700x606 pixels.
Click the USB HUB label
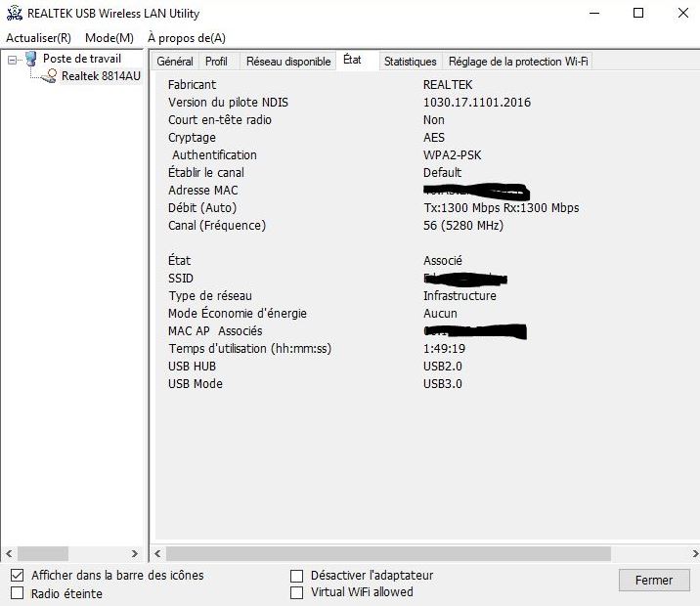[x=192, y=366]
